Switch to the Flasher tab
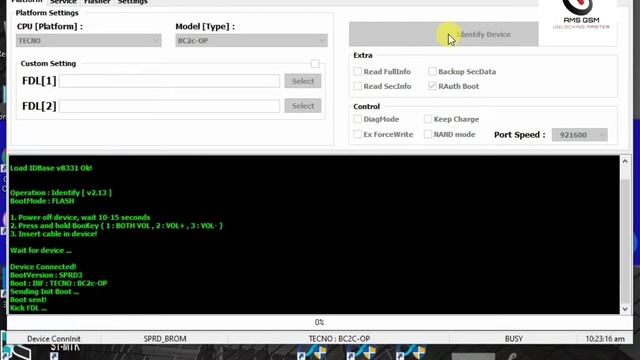The image size is (640, 360). tap(97, 2)
